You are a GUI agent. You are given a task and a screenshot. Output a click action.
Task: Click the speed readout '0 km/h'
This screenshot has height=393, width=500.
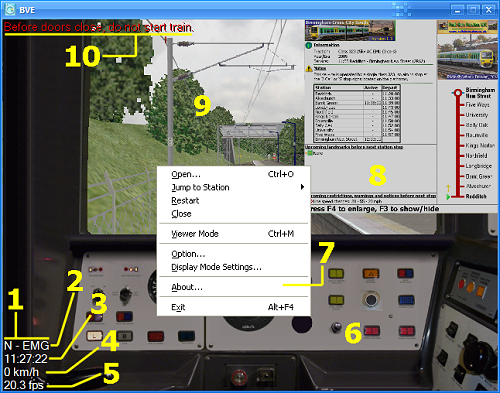[21, 372]
